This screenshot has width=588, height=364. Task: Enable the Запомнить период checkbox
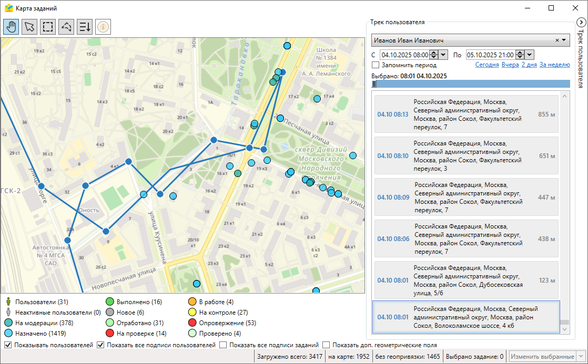(376, 65)
